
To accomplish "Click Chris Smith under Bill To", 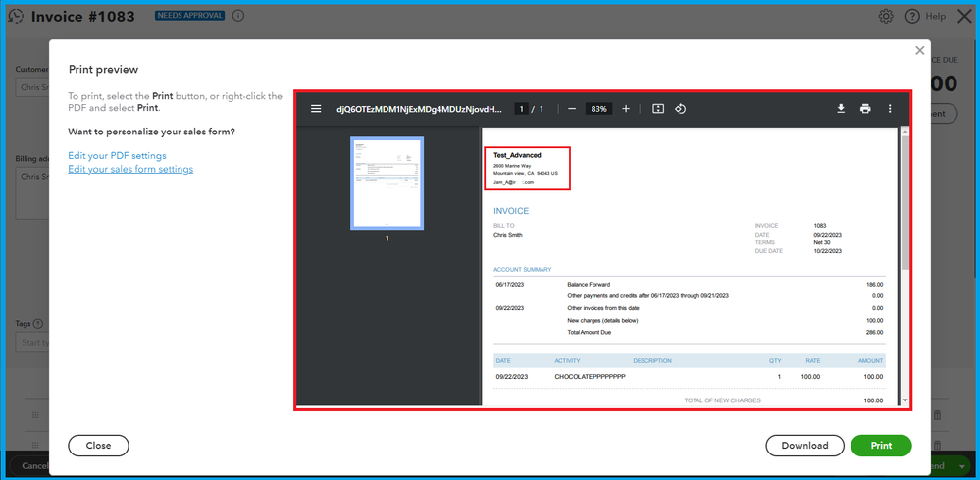I will [508, 235].
